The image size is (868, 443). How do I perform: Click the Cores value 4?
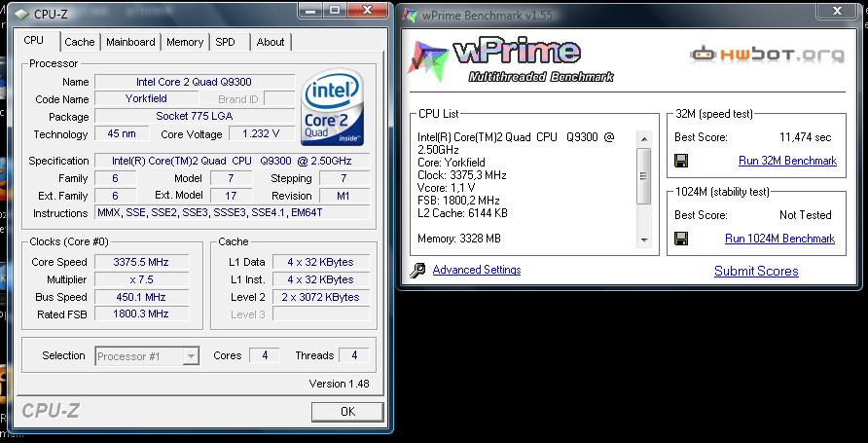point(265,355)
